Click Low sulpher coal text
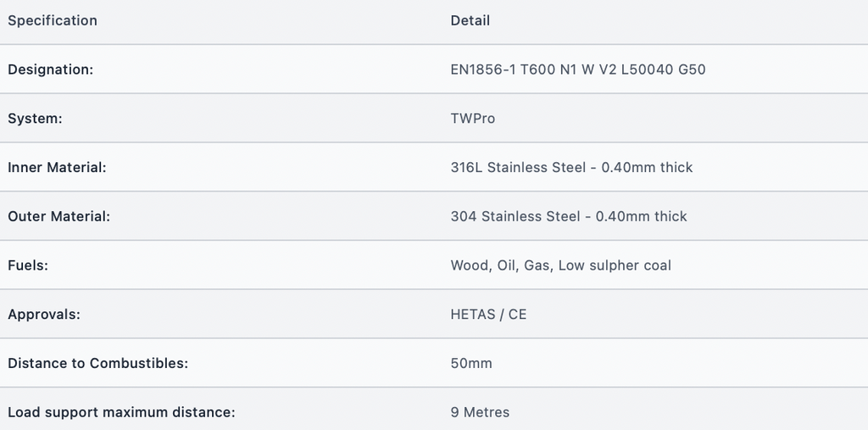The width and height of the screenshot is (868, 430). (x=615, y=265)
